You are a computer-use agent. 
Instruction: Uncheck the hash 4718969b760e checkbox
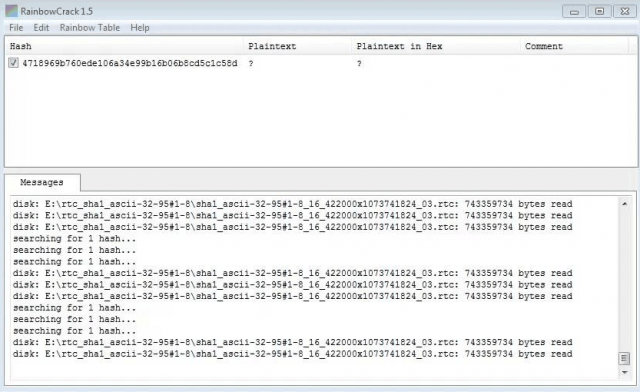click(x=13, y=63)
